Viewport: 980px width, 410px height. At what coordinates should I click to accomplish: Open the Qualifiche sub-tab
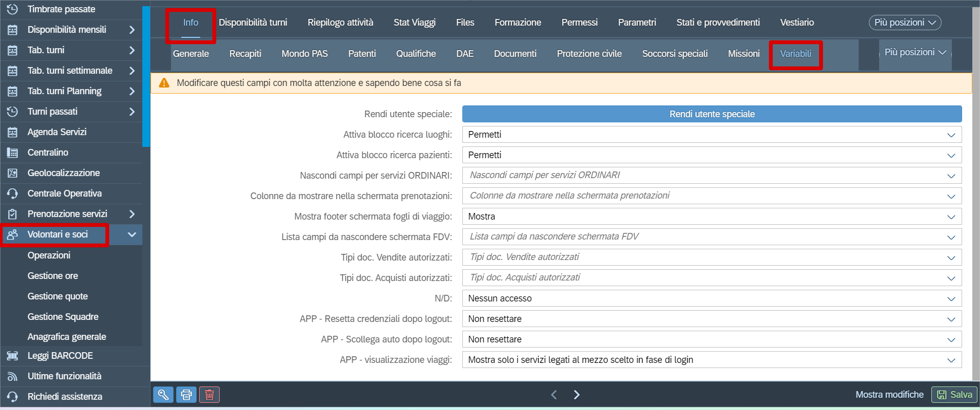416,54
